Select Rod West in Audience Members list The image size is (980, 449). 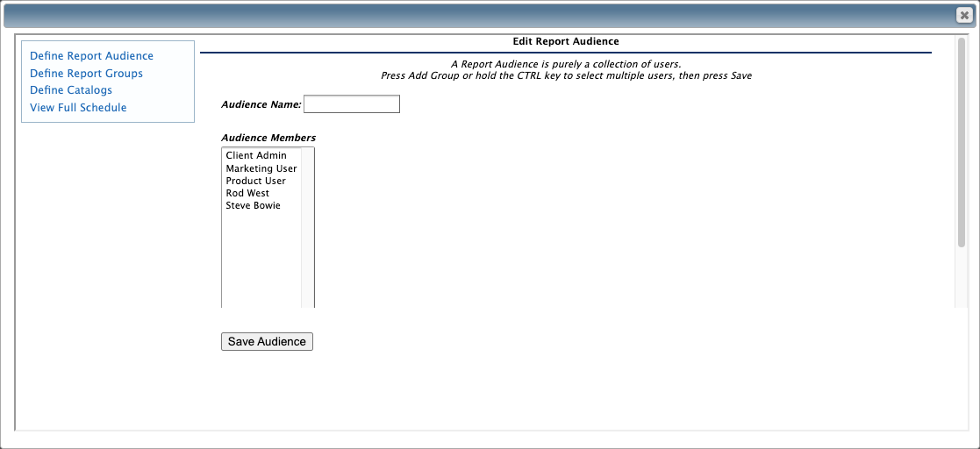261,194
